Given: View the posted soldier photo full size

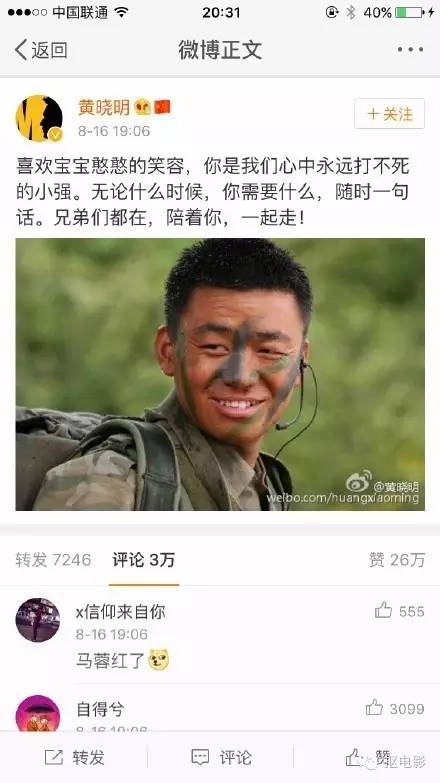Looking at the screenshot, I should [x=220, y=374].
